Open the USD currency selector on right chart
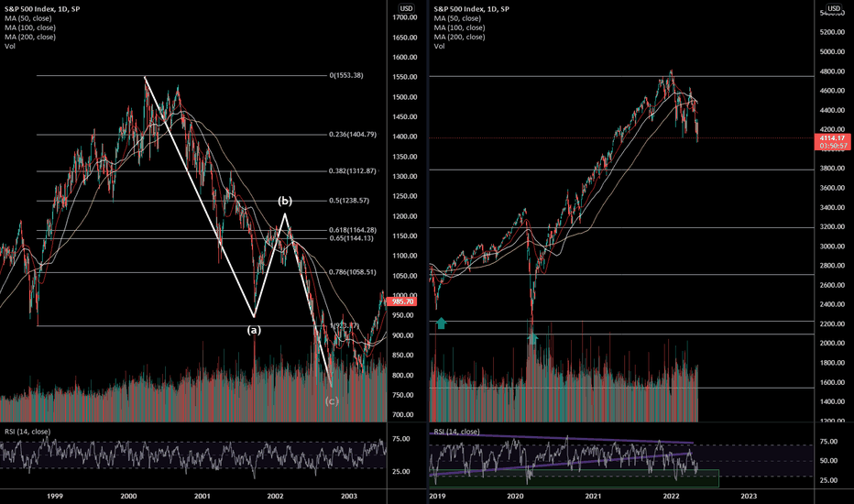The height and width of the screenshot is (504, 854). [x=834, y=8]
